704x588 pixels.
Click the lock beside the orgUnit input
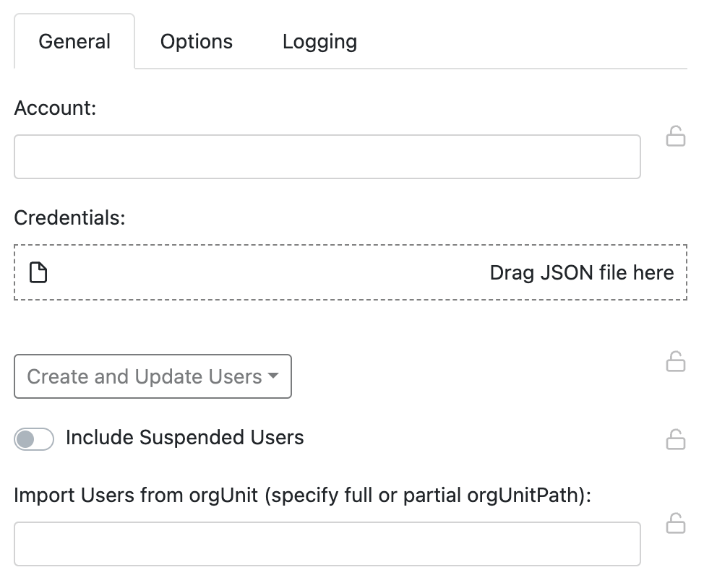(x=676, y=522)
